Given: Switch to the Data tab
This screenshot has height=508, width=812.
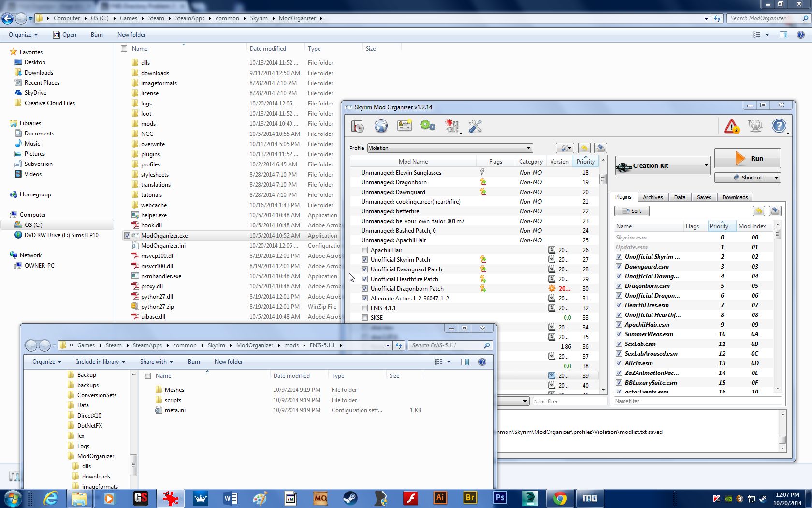Looking at the screenshot, I should click(680, 197).
